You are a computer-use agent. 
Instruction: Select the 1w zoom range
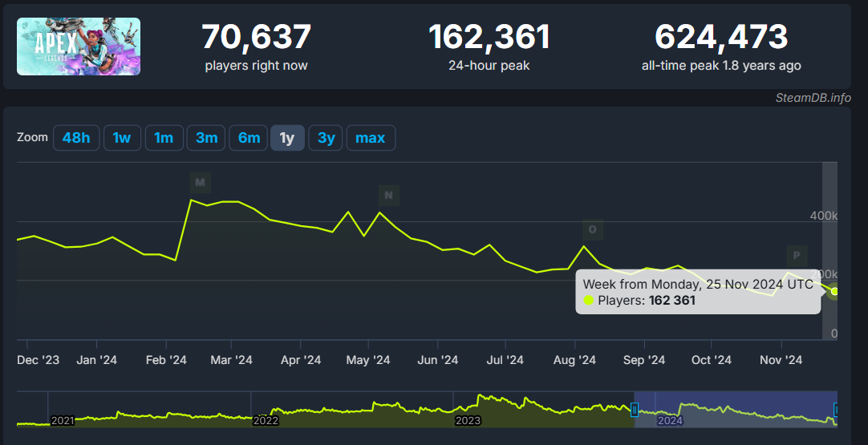pos(122,138)
